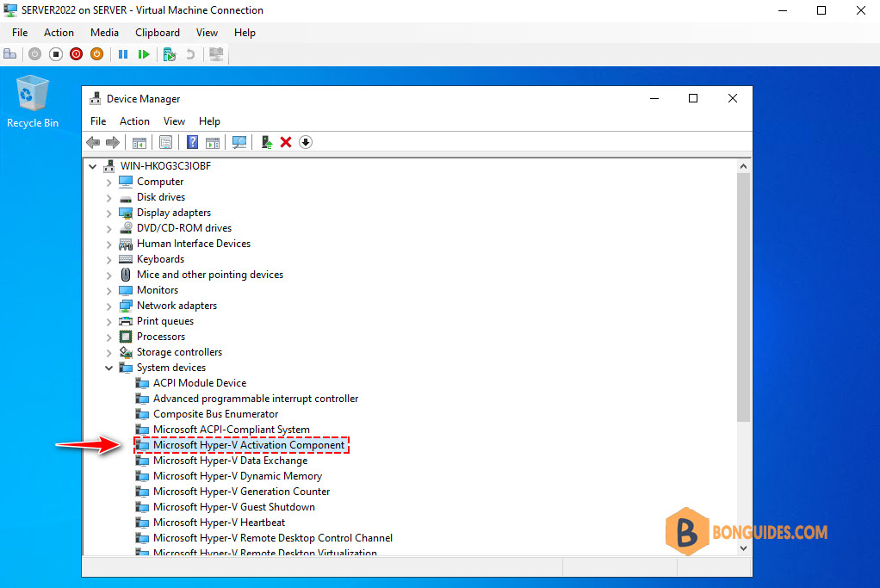The image size is (880, 588).
Task: Select Advanced programmable interrupt controller
Action: click(x=256, y=399)
